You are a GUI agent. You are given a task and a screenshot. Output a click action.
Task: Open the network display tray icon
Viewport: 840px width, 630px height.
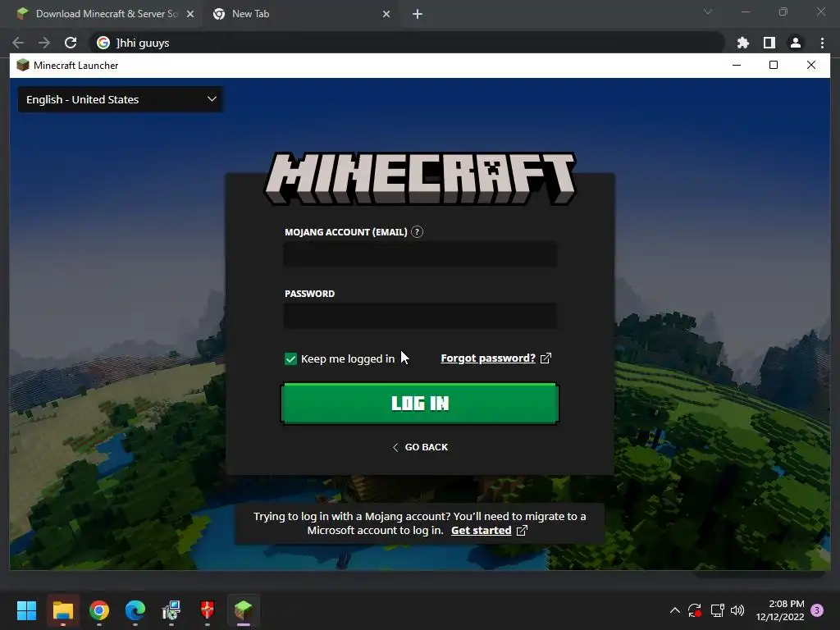(x=717, y=610)
